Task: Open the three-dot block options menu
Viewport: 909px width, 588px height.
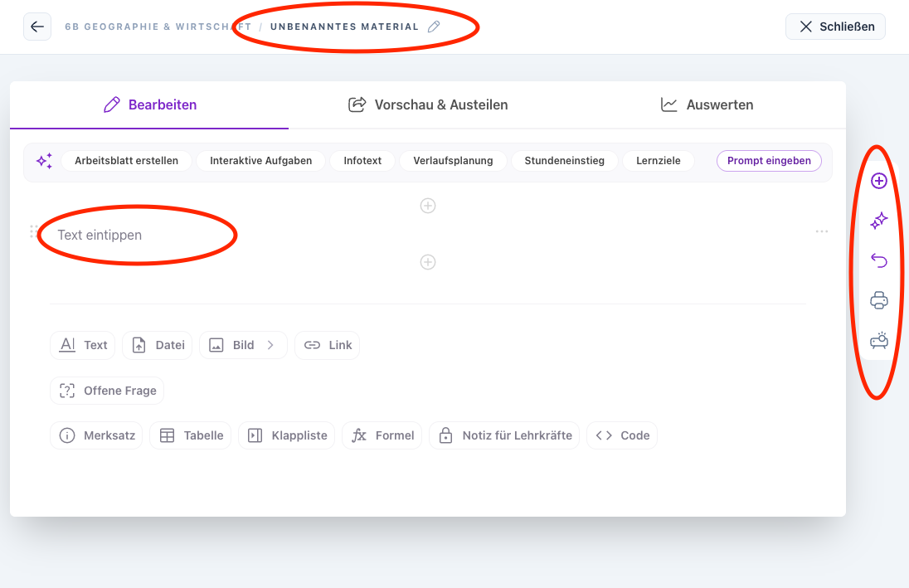Action: pos(822,232)
